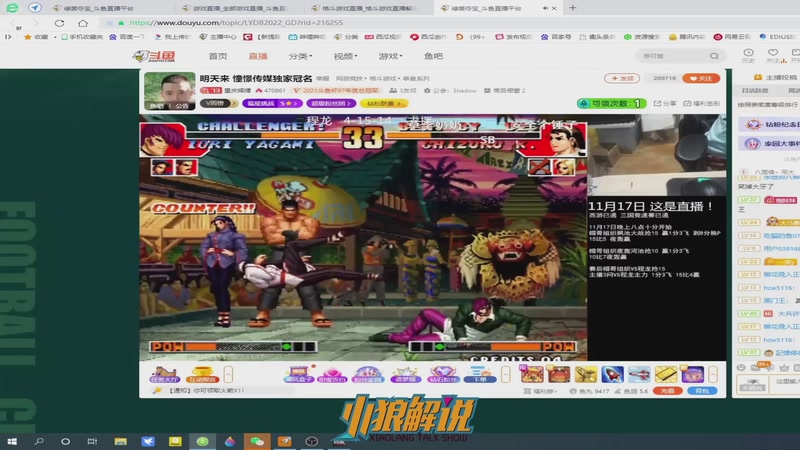Expand the 分类 category dropdown
Screen dimensions: 800x450
click(x=301, y=56)
